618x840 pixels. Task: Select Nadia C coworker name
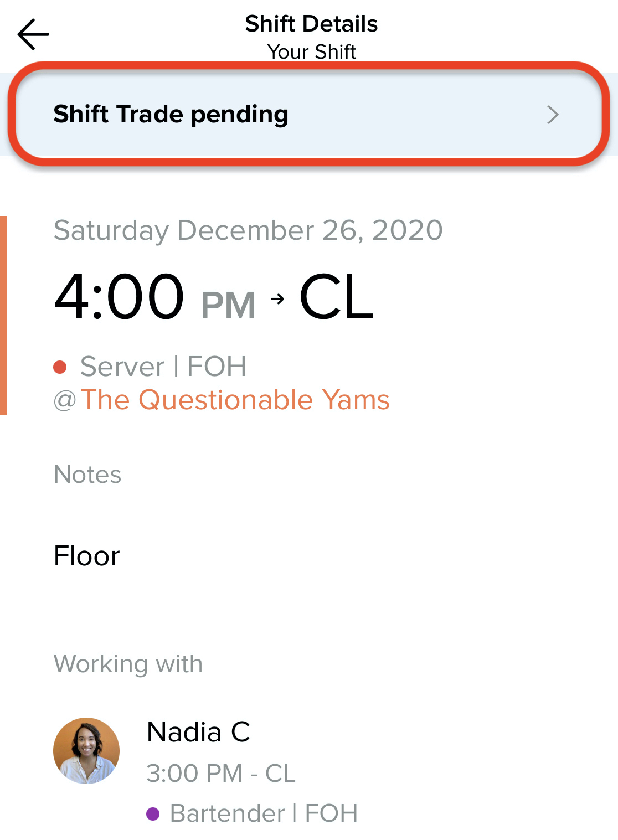click(x=198, y=731)
